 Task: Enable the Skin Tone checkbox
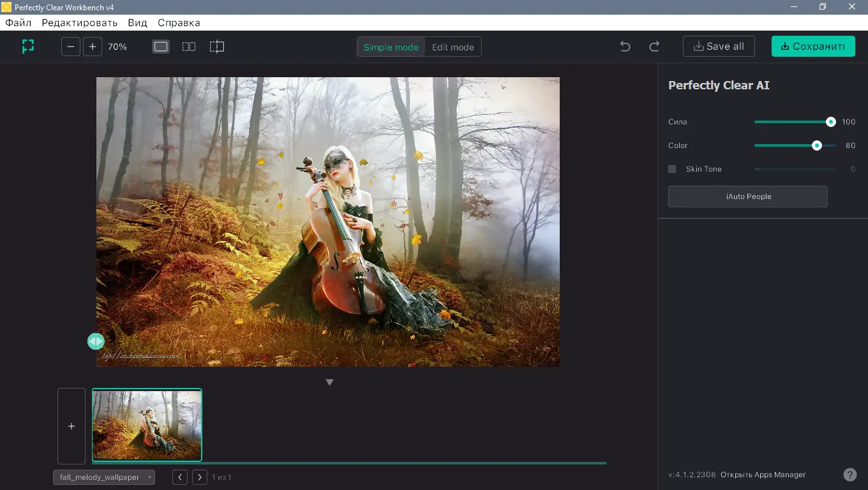(x=672, y=169)
